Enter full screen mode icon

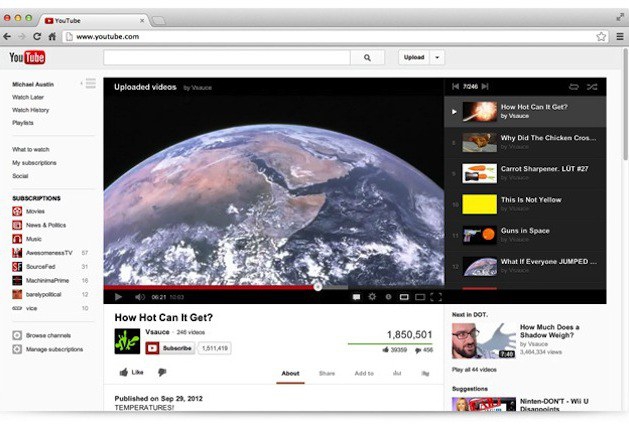[x=436, y=297]
